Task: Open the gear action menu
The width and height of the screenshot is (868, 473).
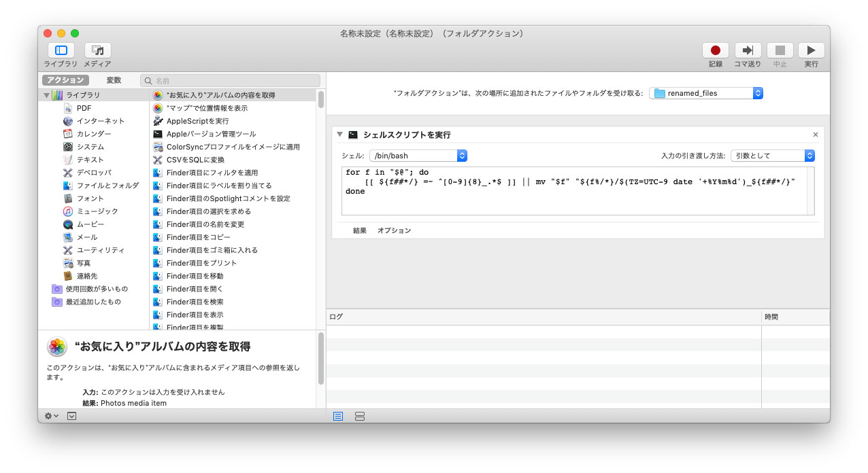Action: coord(52,416)
